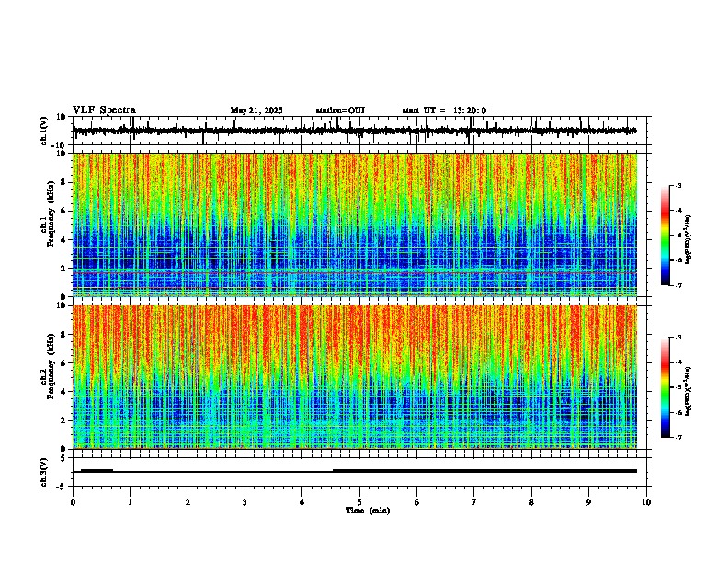Click the time axis tick label '0'
The height and width of the screenshot is (563, 728).
[x=73, y=502]
